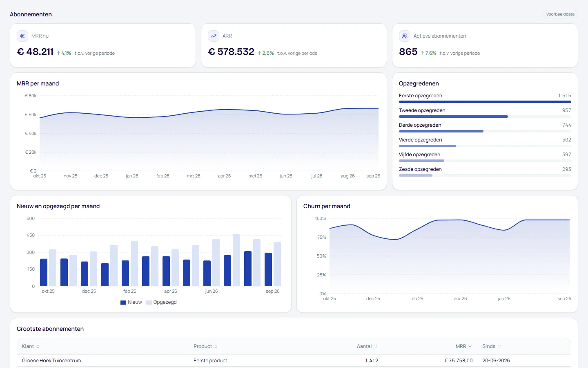Click the Abonnementen page title

pos(31,14)
